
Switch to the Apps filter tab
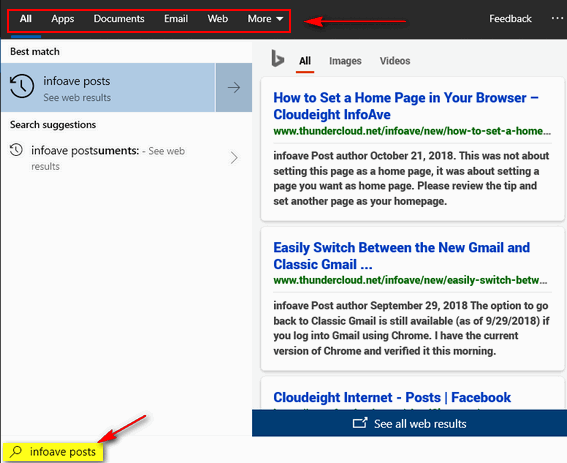click(63, 19)
